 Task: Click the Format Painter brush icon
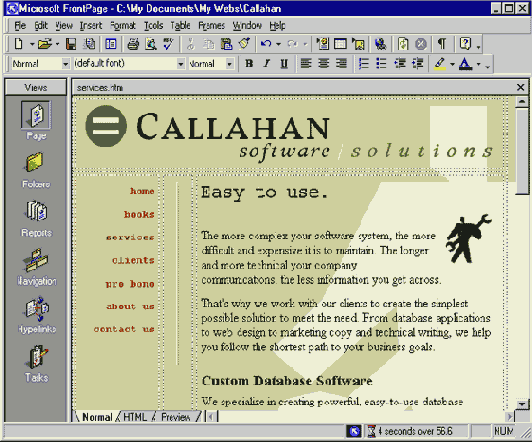(244, 44)
